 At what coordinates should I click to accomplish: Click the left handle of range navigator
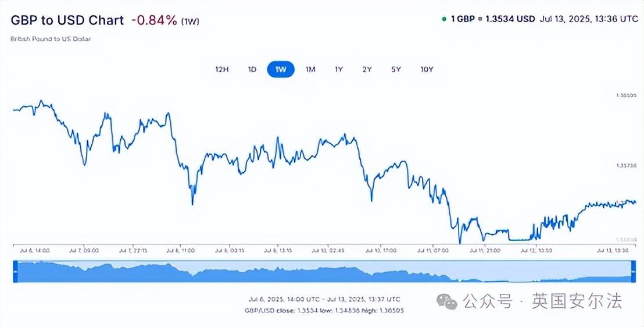click(16, 272)
